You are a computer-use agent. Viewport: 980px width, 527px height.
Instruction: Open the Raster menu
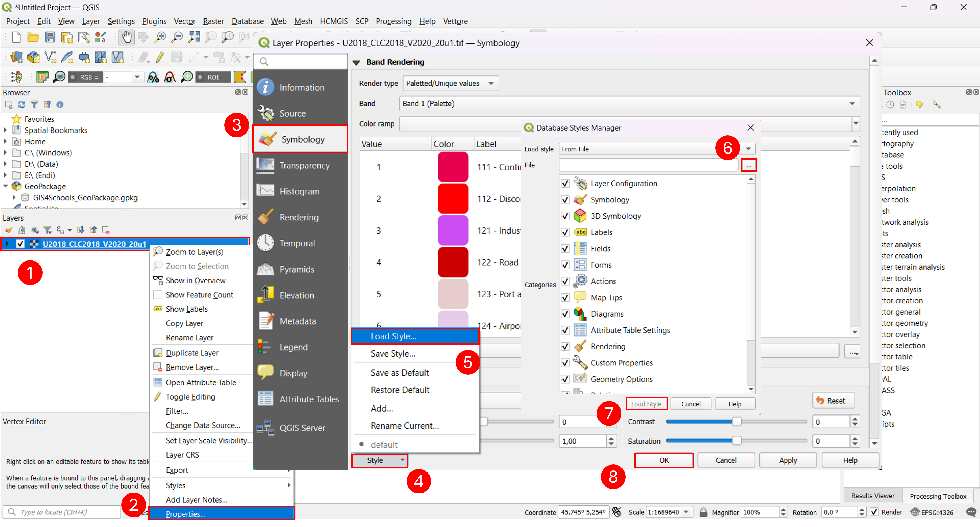pyautogui.click(x=213, y=21)
